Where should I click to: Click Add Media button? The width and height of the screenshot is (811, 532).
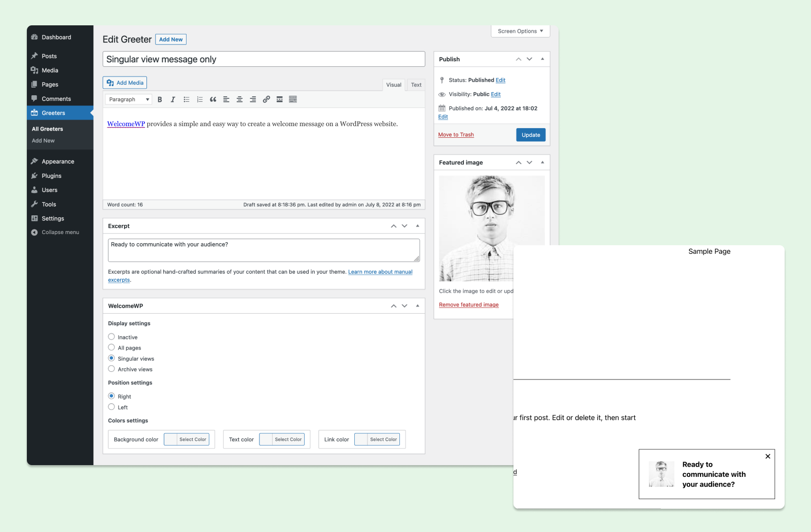(x=125, y=83)
